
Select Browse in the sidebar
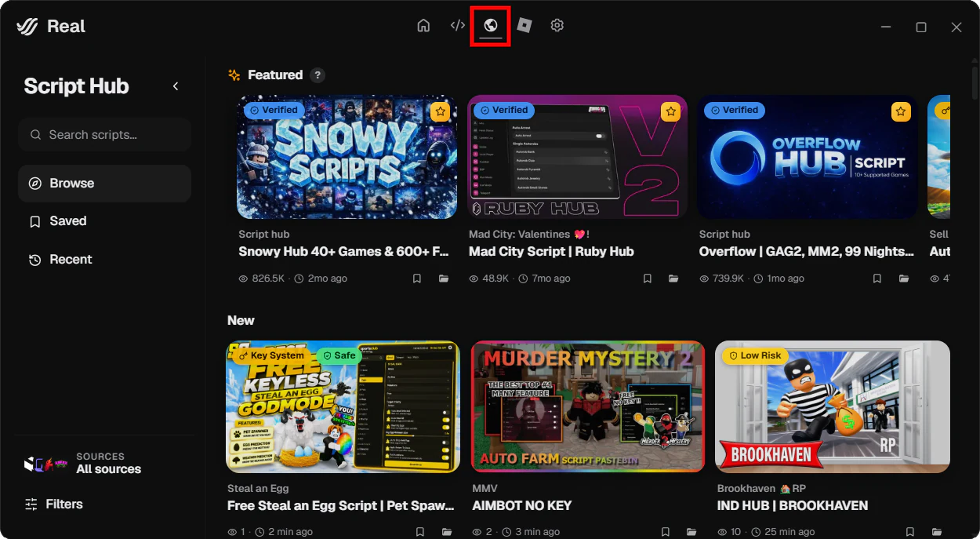tap(104, 184)
